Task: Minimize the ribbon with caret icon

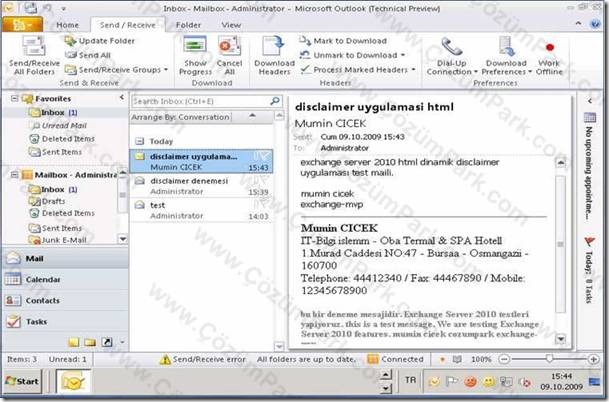Action: point(579,24)
